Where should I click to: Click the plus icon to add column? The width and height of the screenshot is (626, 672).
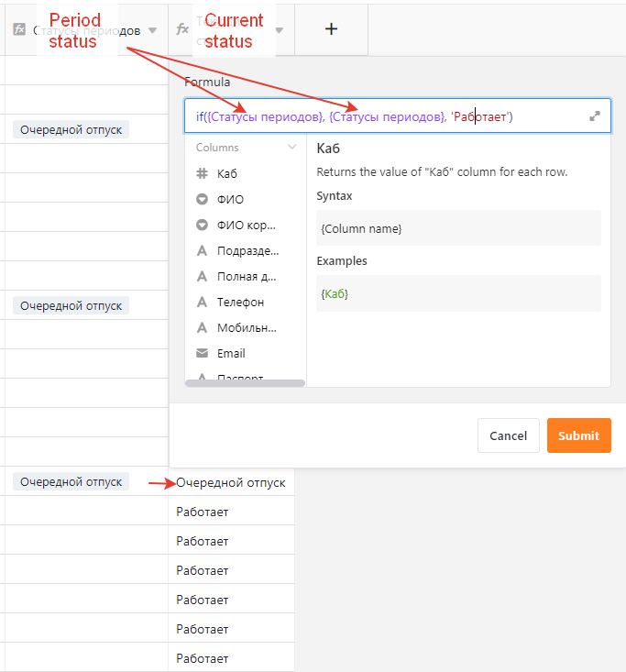point(332,29)
